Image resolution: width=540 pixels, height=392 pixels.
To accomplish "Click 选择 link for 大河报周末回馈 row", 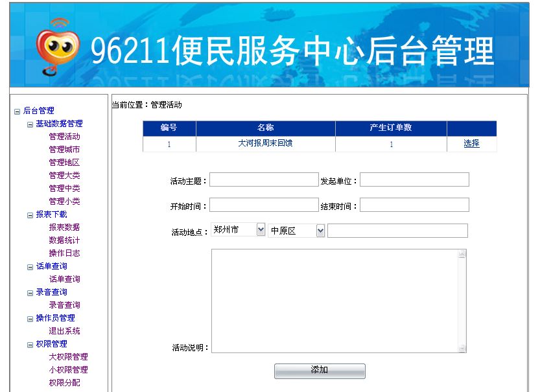I will click(471, 143).
